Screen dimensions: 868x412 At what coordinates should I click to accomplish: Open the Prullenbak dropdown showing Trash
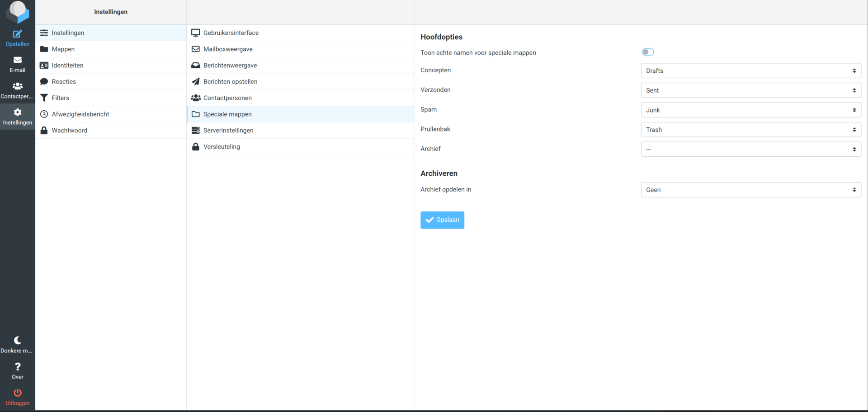click(x=751, y=130)
